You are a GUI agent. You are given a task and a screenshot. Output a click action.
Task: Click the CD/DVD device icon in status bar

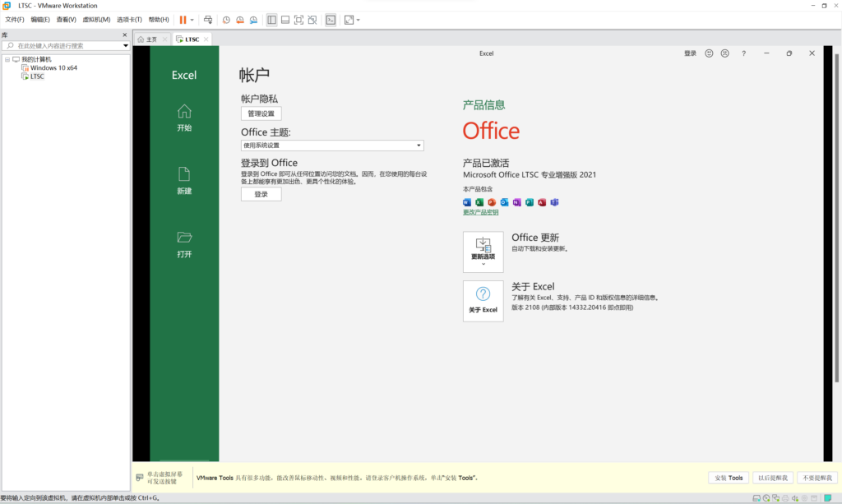tap(766, 498)
